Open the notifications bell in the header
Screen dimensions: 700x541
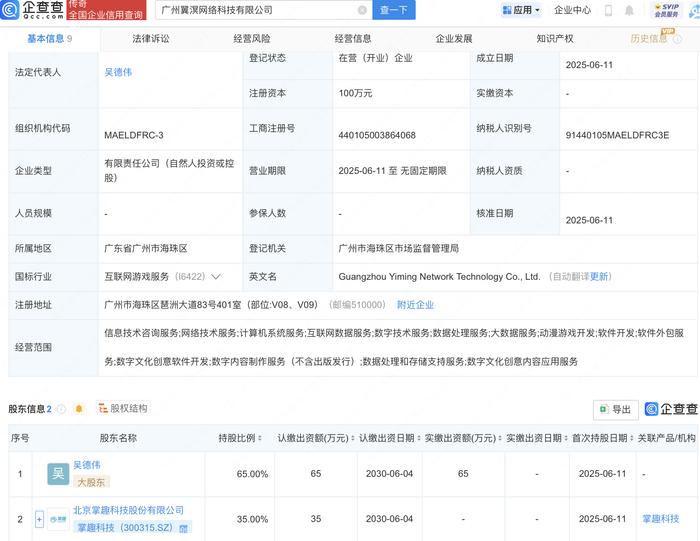click(629, 10)
